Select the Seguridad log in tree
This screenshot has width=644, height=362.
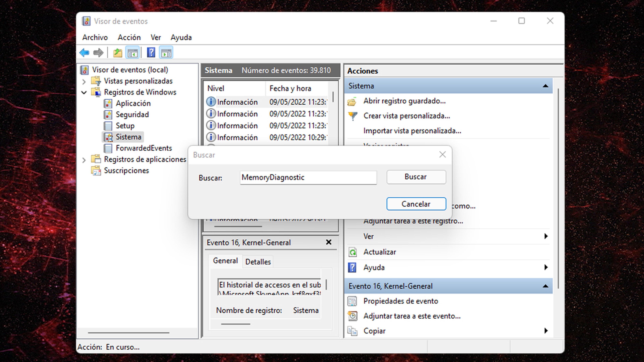[132, 115]
